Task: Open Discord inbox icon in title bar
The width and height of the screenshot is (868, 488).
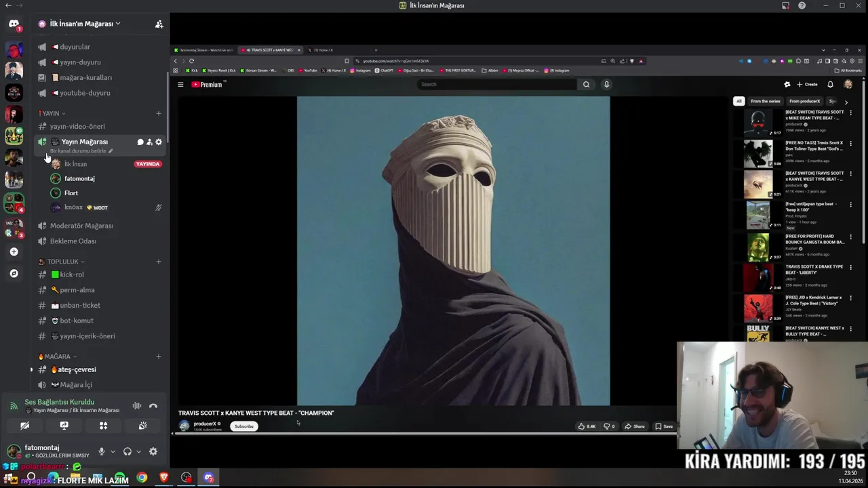Action: click(785, 5)
